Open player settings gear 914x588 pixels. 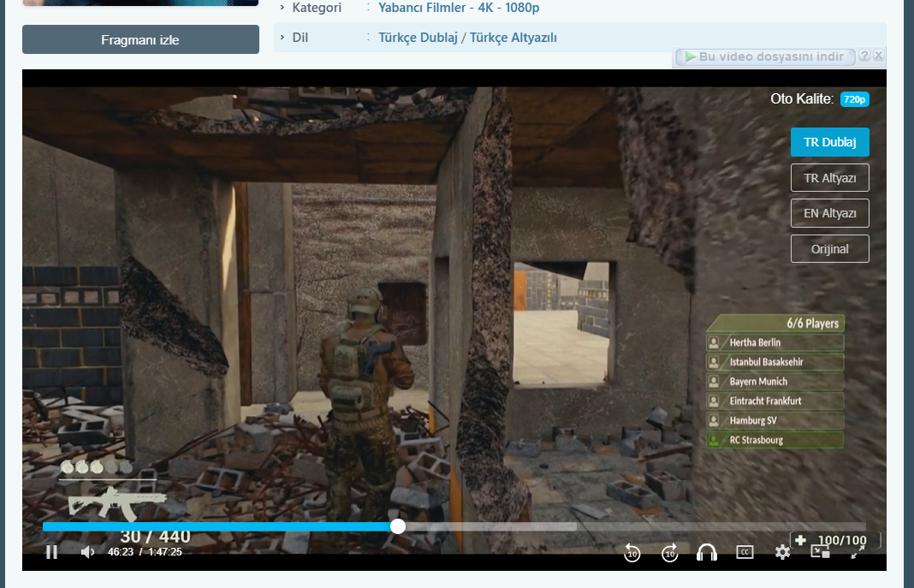(x=782, y=552)
